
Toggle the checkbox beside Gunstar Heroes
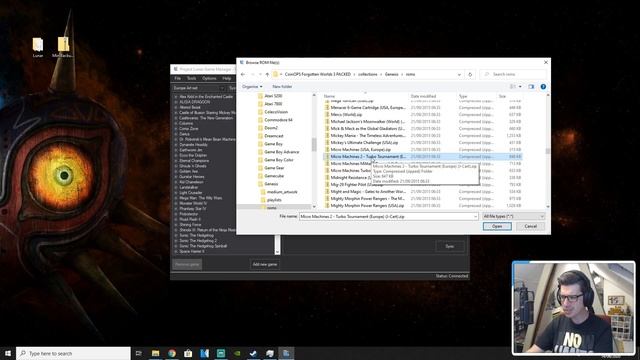coord(176,177)
